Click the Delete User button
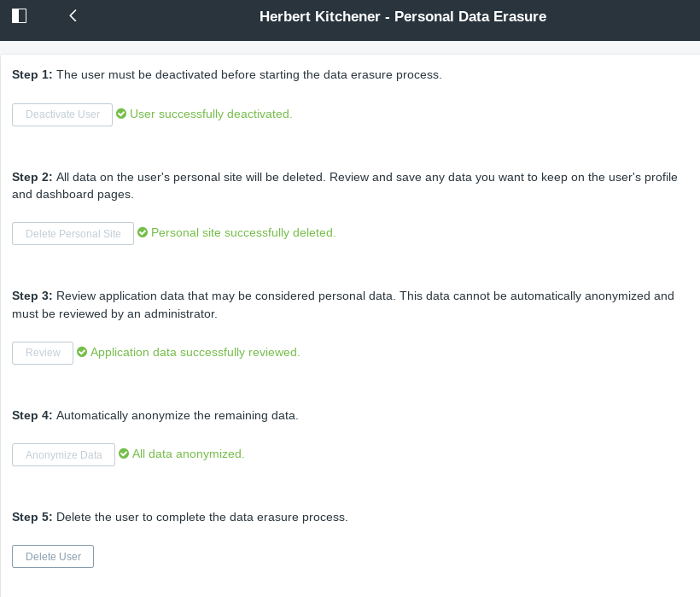 click(53, 556)
